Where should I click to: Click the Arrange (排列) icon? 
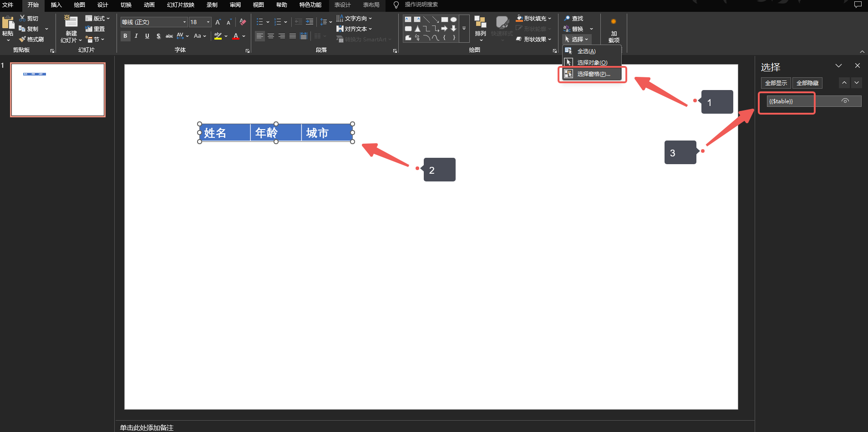click(x=480, y=22)
